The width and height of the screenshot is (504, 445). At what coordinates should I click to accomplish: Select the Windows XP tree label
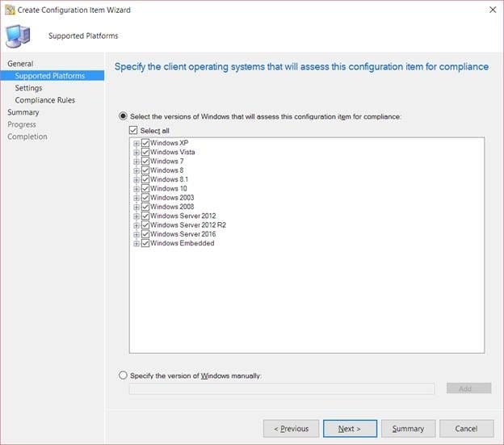pos(169,143)
